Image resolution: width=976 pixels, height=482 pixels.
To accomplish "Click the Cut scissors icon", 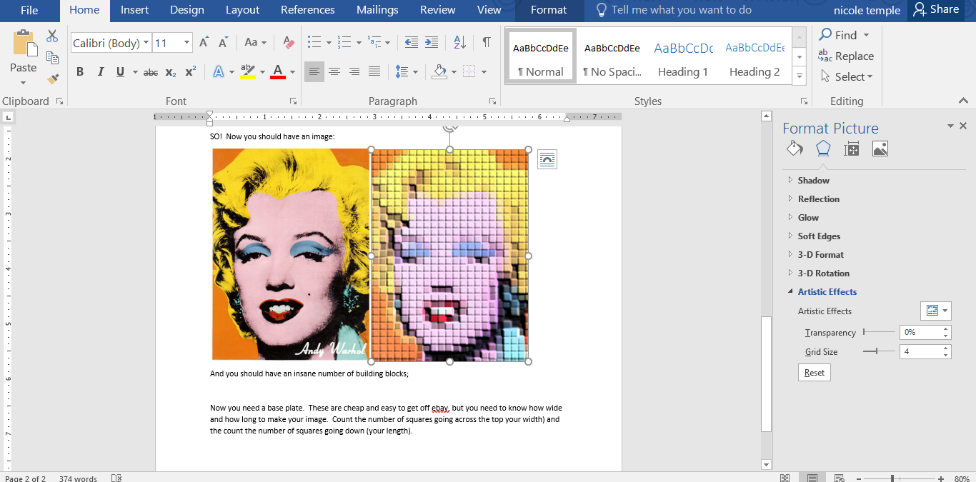I will [x=52, y=35].
